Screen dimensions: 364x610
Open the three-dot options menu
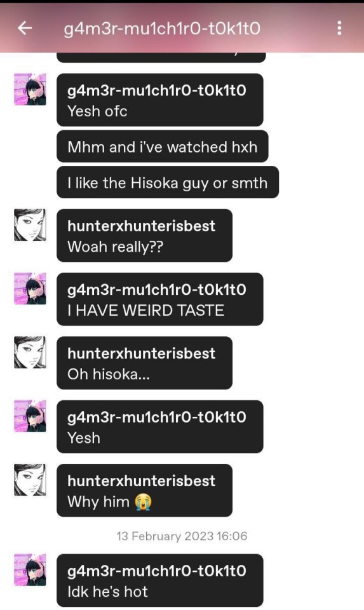point(339,28)
